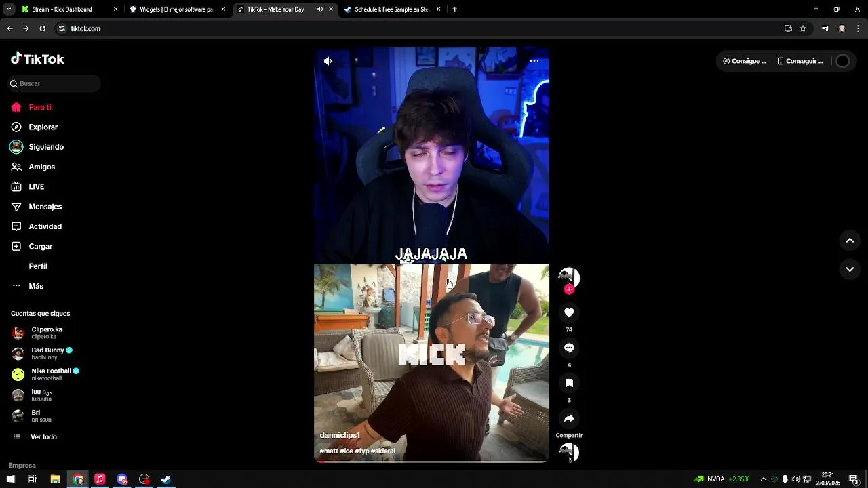The width and height of the screenshot is (868, 488).
Task: Open the TikTok profile avatar circle
Action: tap(842, 61)
